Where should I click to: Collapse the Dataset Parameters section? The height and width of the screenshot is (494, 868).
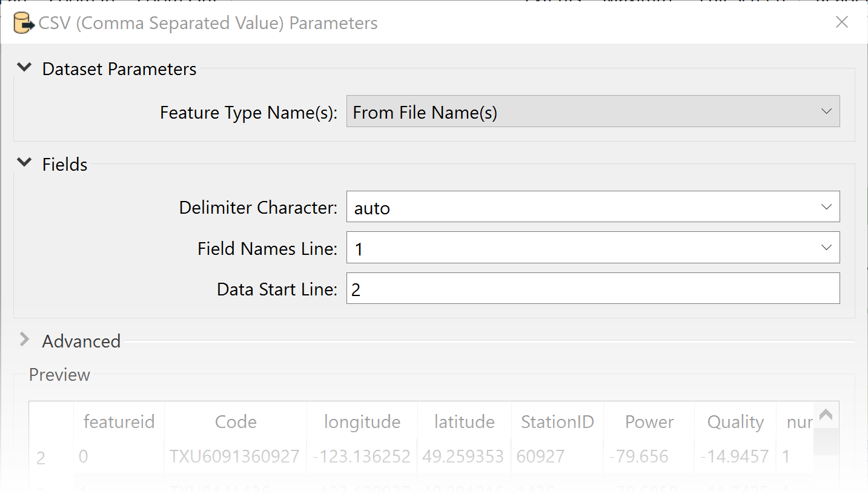pyautogui.click(x=24, y=68)
